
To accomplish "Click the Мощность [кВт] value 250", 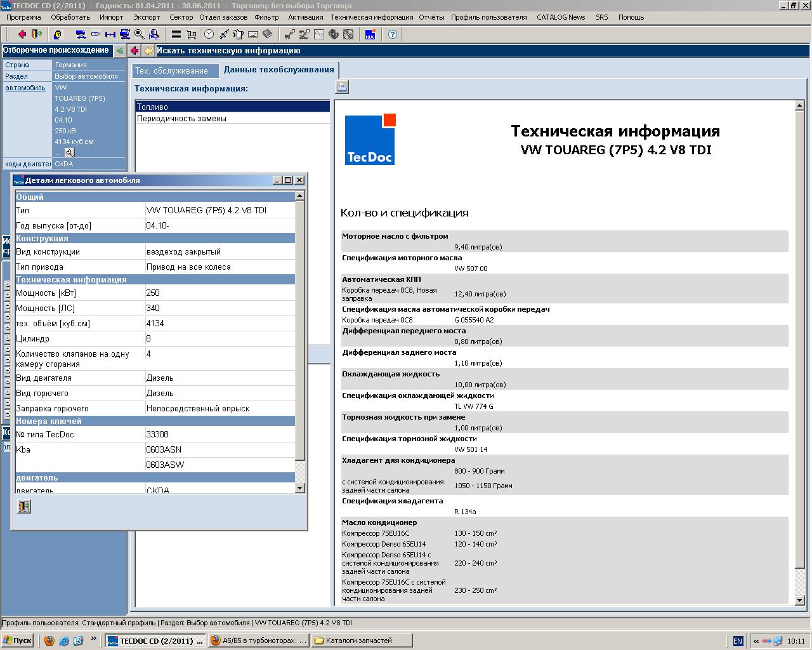I will pyautogui.click(x=153, y=293).
